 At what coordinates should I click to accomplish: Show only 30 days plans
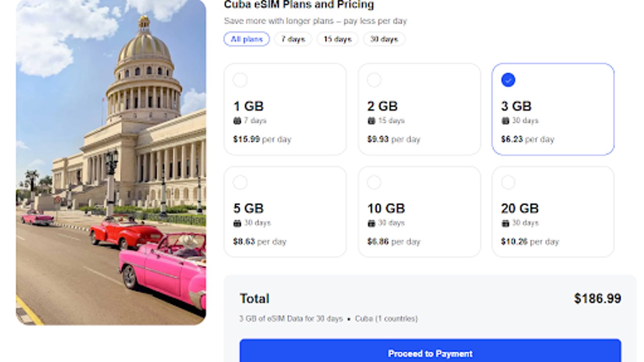[x=384, y=39]
